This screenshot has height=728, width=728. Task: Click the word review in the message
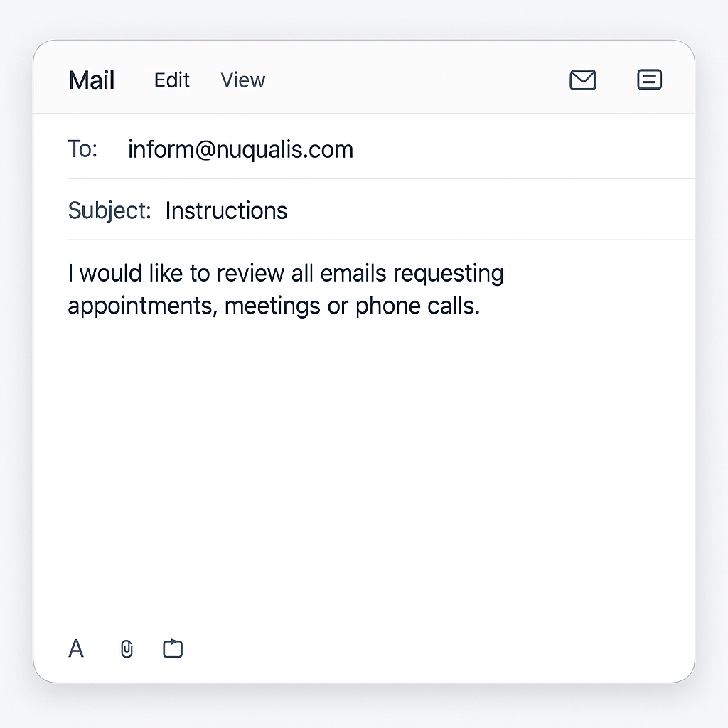[250, 273]
